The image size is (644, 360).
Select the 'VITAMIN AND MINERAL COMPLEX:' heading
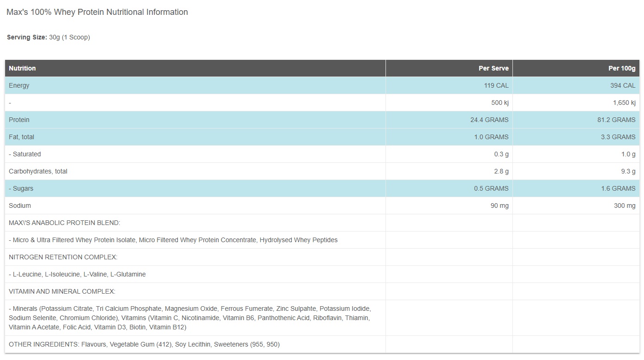click(x=62, y=291)
